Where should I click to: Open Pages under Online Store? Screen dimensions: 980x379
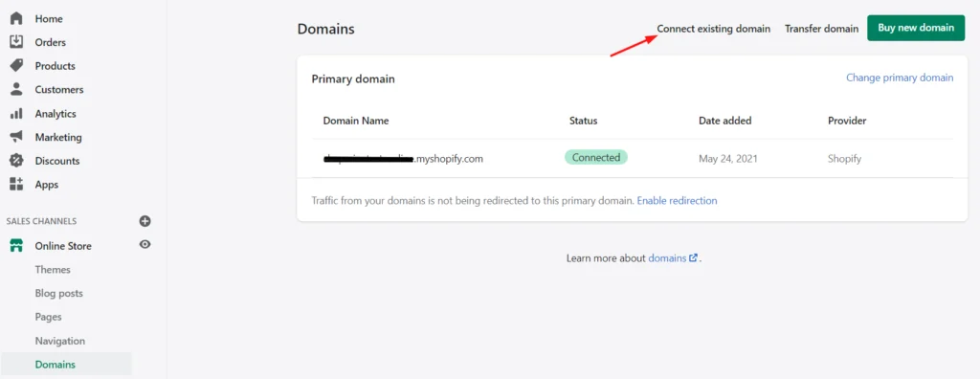[48, 317]
